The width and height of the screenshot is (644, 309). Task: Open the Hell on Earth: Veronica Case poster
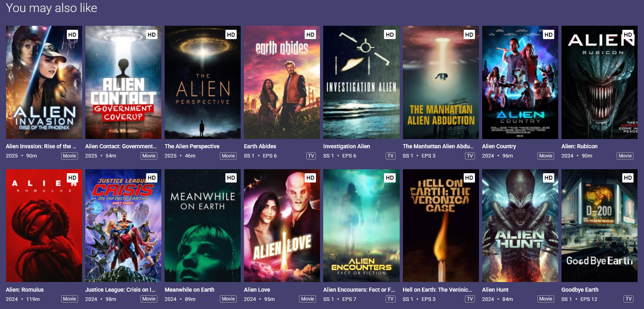coord(441,226)
